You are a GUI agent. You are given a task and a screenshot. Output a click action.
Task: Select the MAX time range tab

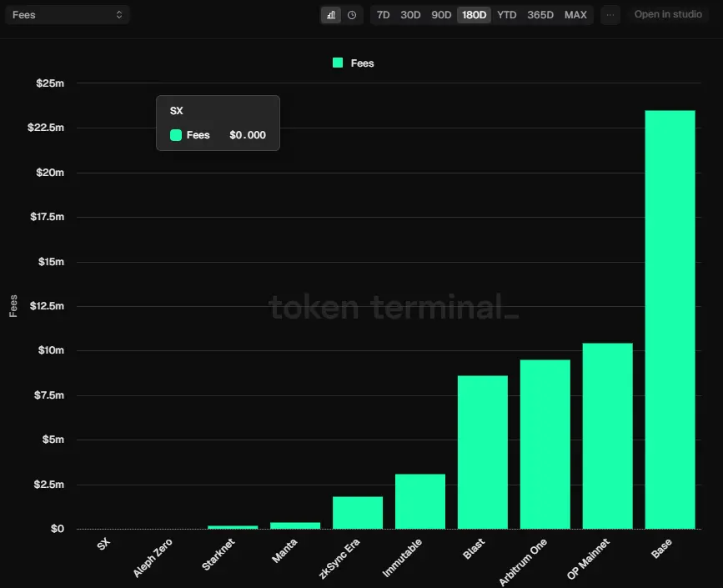pos(575,14)
